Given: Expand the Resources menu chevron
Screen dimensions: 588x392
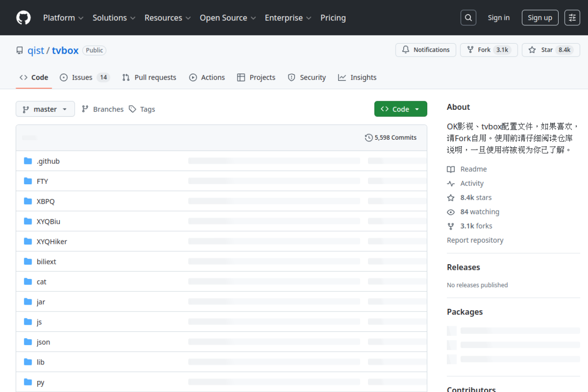Looking at the screenshot, I should [188, 18].
